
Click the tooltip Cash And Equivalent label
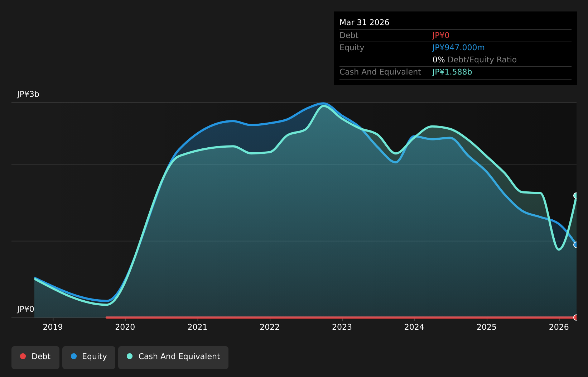point(380,72)
